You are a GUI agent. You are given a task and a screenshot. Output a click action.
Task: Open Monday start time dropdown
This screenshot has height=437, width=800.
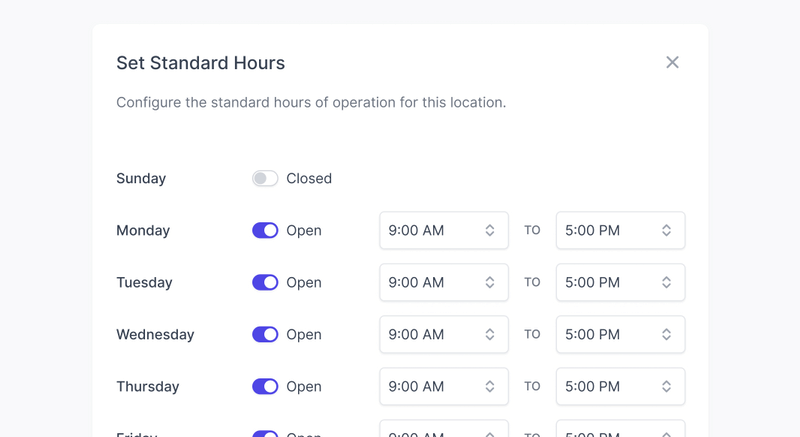tap(443, 230)
